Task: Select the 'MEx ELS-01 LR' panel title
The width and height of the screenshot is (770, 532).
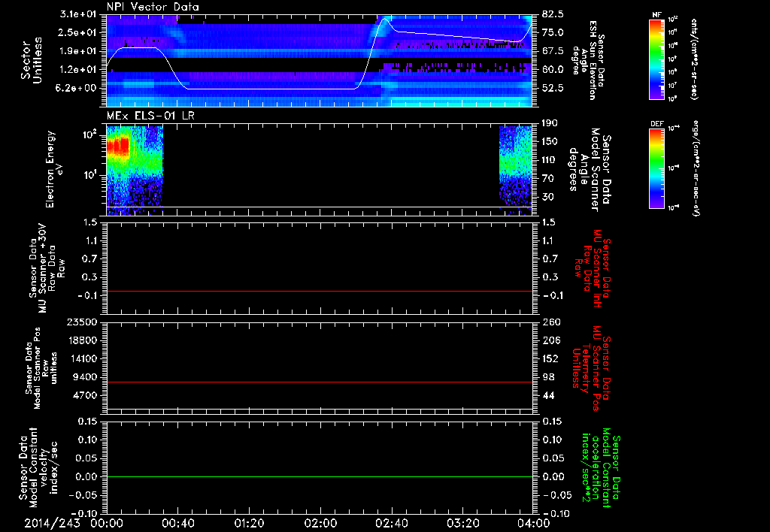Action: pyautogui.click(x=150, y=116)
